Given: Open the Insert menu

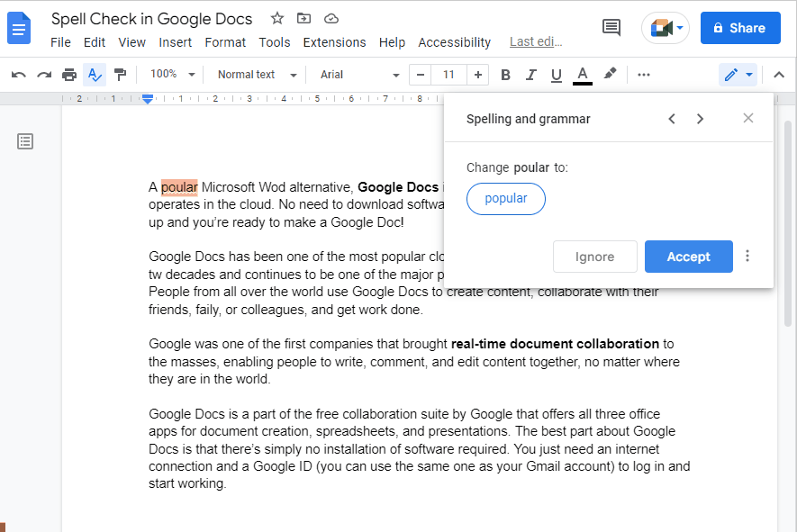Looking at the screenshot, I should click(175, 42).
